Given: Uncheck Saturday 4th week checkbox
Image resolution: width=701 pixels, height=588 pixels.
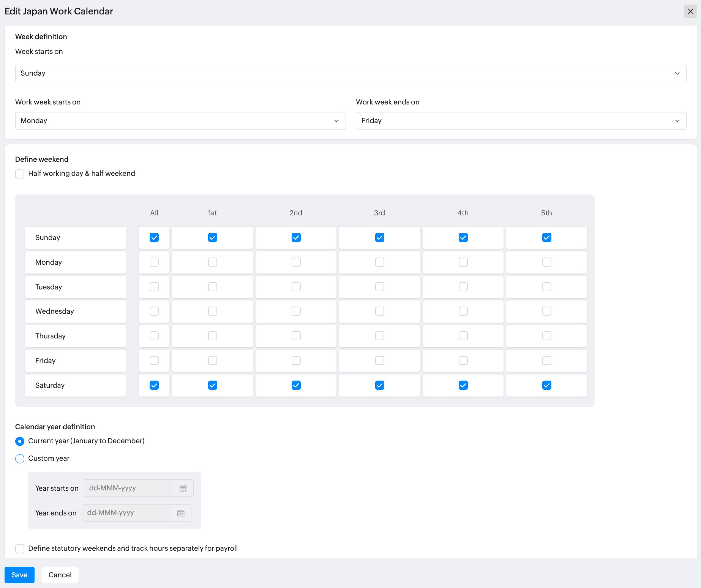Looking at the screenshot, I should pos(463,385).
